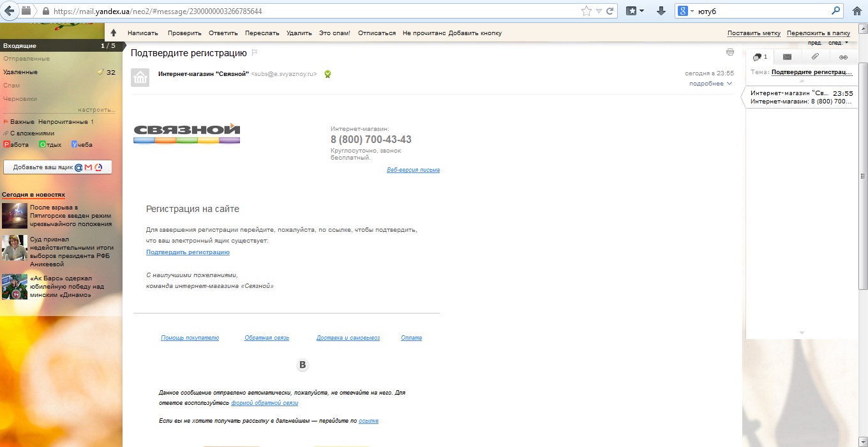Screen dimensions: 868x447
Task: Open the Спам folder
Action: click(11, 86)
